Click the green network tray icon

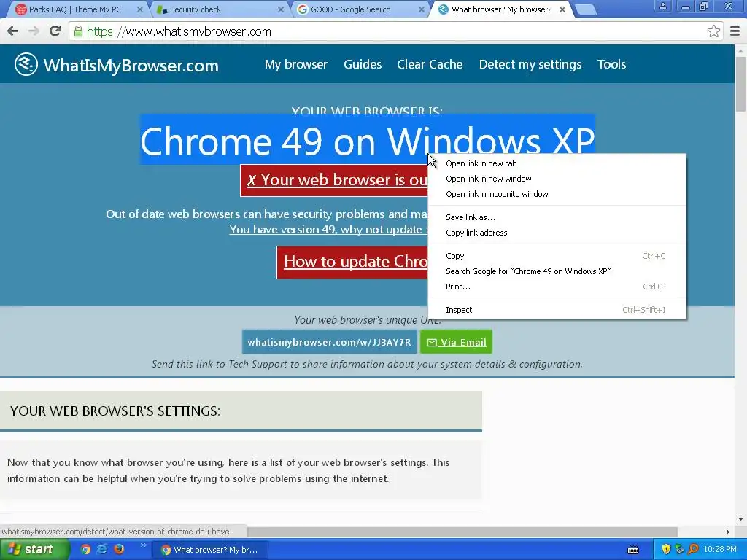[x=679, y=550]
